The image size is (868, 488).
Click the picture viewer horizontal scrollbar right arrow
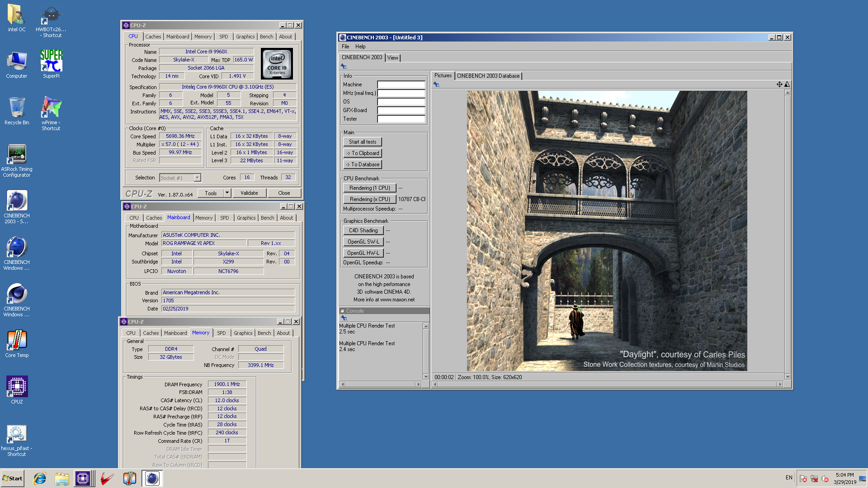(780, 385)
